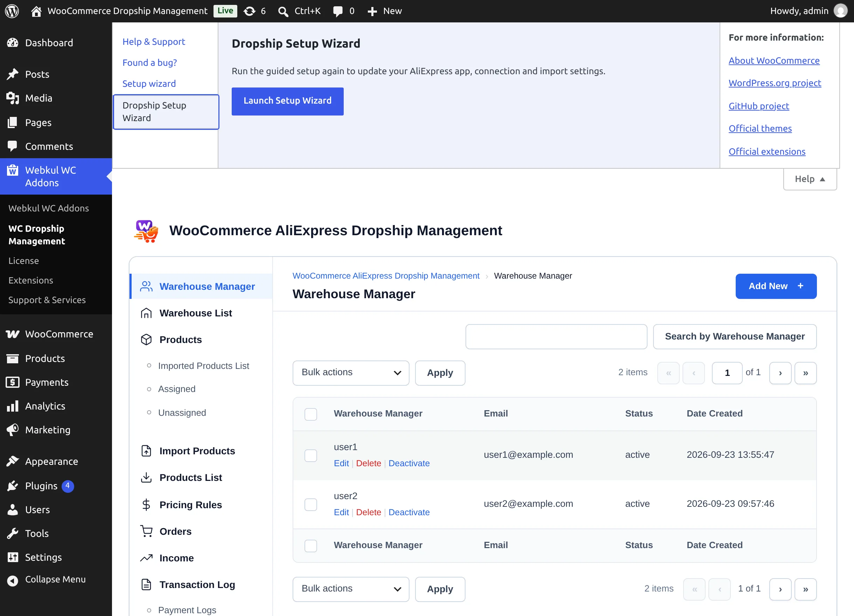
Task: Click the Webkul WC Addons bag icon
Action: [x=13, y=170]
